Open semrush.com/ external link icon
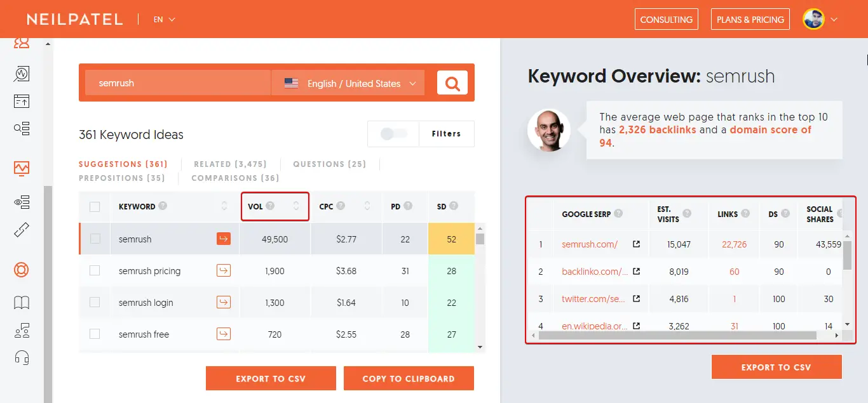868x403 pixels. pyautogui.click(x=636, y=244)
